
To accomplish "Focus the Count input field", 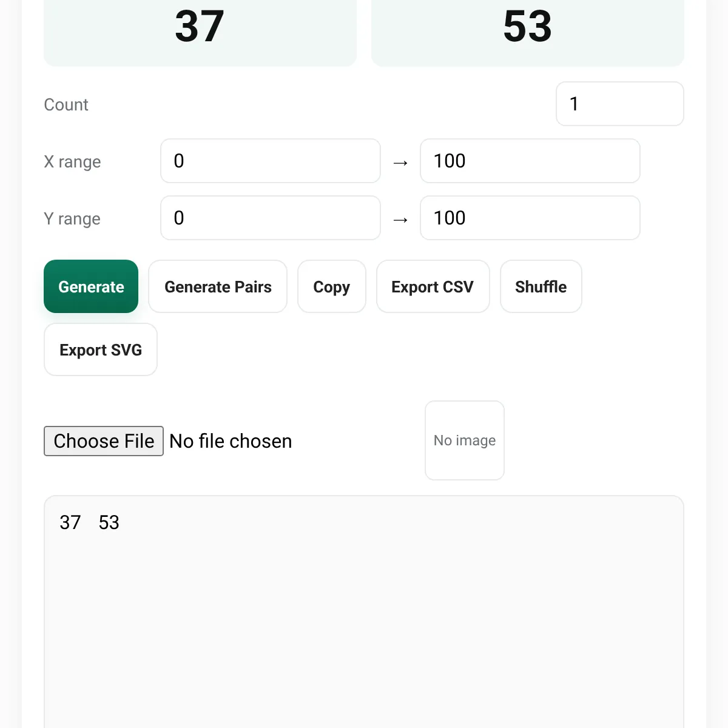I will [620, 104].
